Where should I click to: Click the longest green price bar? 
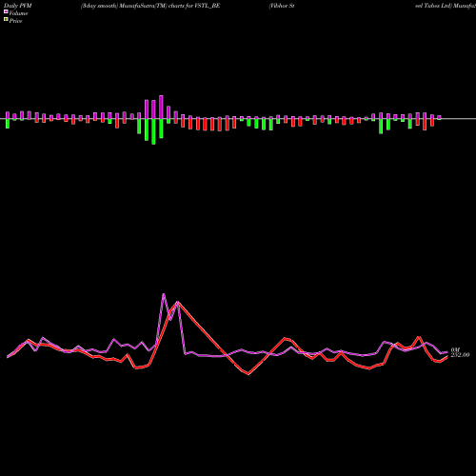[153, 131]
